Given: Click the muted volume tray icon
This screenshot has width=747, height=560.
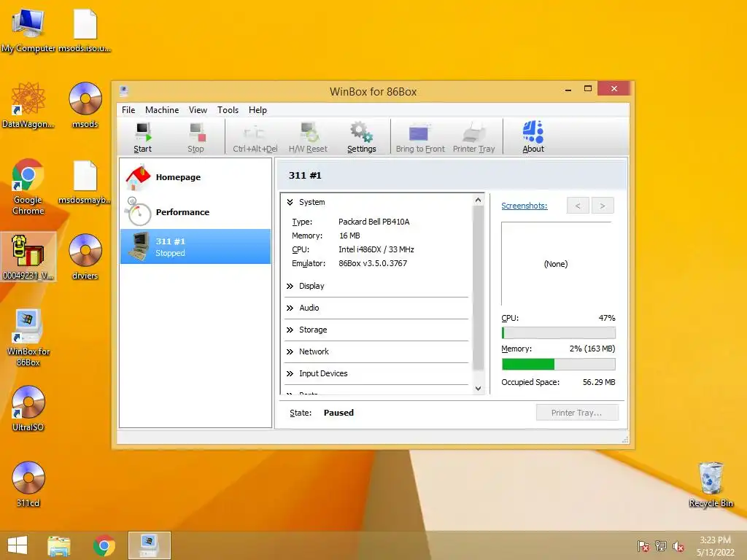Looking at the screenshot, I should click(678, 546).
